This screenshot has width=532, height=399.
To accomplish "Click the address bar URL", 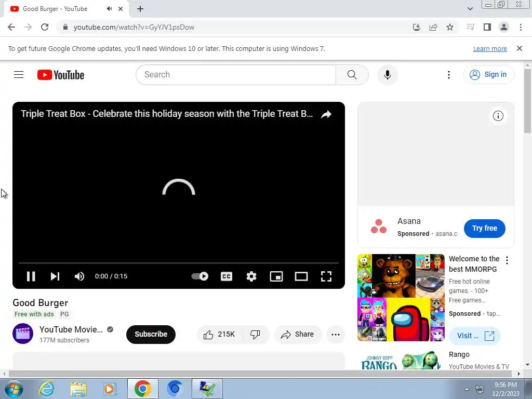I will tap(134, 27).
